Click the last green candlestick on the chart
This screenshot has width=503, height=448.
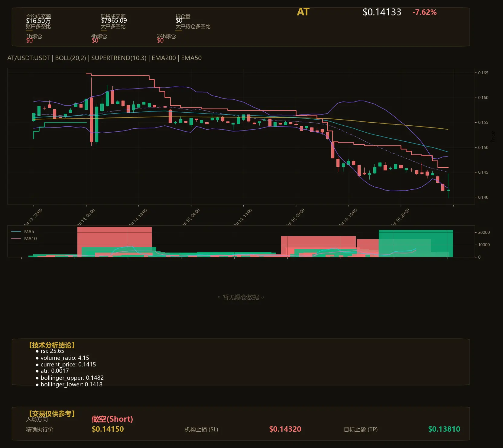coord(448,186)
